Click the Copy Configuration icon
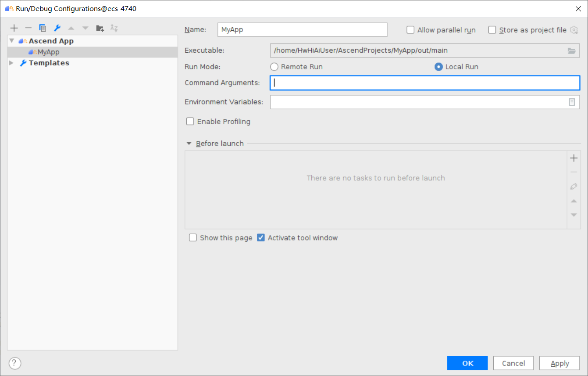588x376 pixels. [43, 28]
